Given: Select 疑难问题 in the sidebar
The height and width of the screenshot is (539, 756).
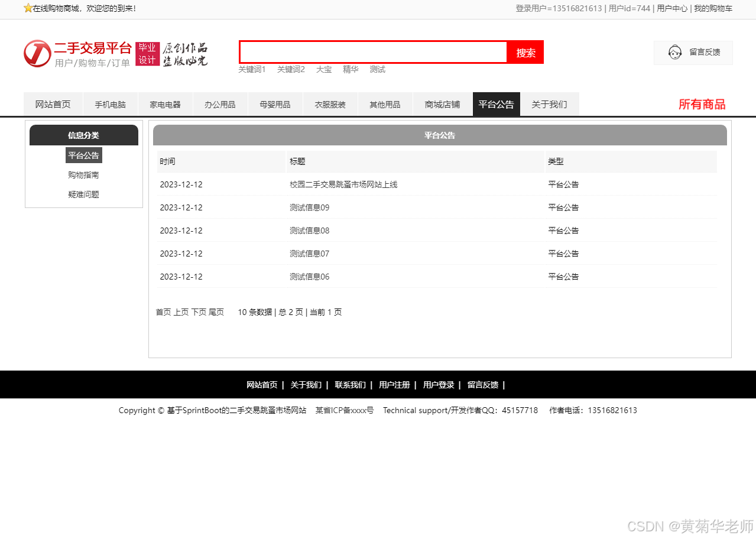Looking at the screenshot, I should (83, 194).
